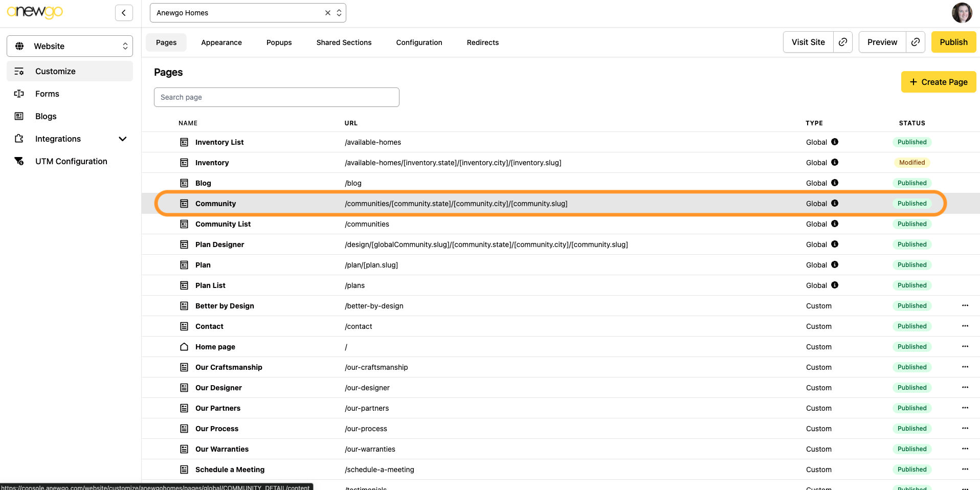Show info for Plan Designer Global type
Image resolution: width=980 pixels, height=490 pixels.
(835, 244)
